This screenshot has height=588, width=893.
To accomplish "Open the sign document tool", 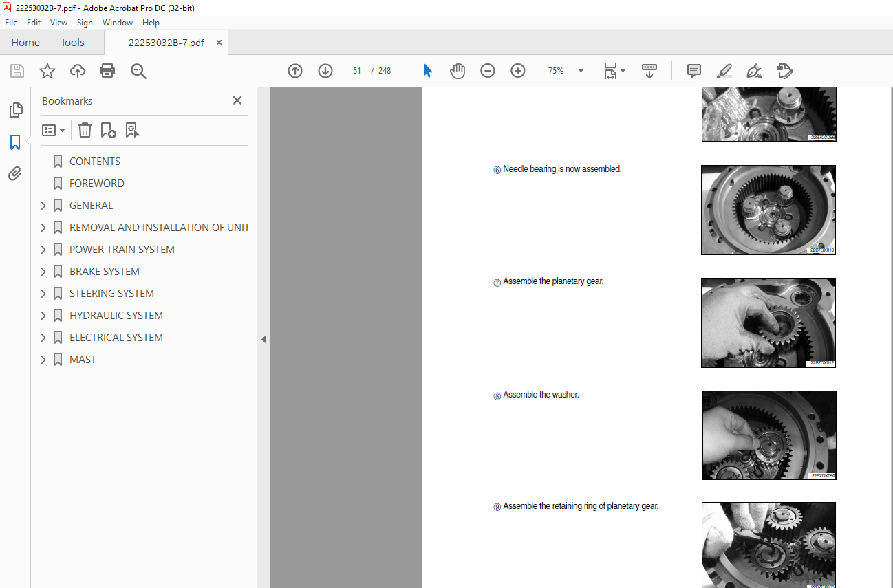I will point(754,71).
